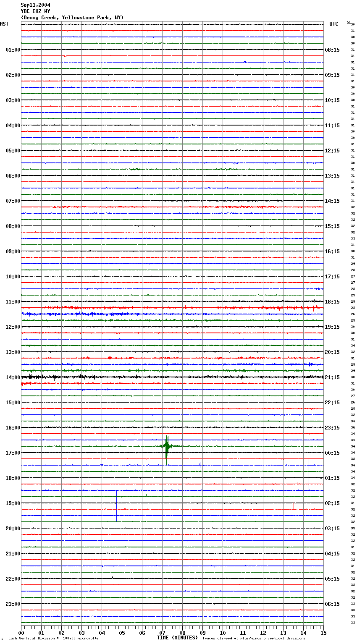The width and height of the screenshot is (357, 644).
Task: Click the "Traces clipped at plus/minus 5 vertical divisions" note
Action: click(x=254, y=639)
